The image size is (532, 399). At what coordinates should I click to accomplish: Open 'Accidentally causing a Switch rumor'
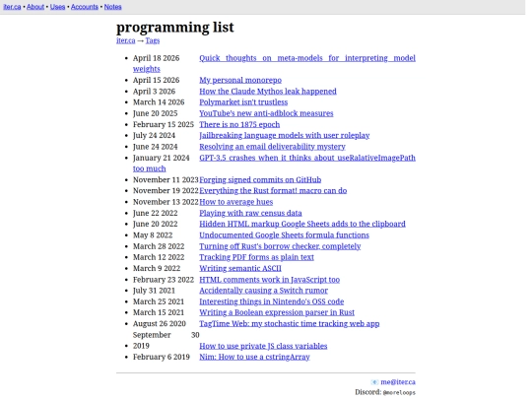(x=263, y=291)
